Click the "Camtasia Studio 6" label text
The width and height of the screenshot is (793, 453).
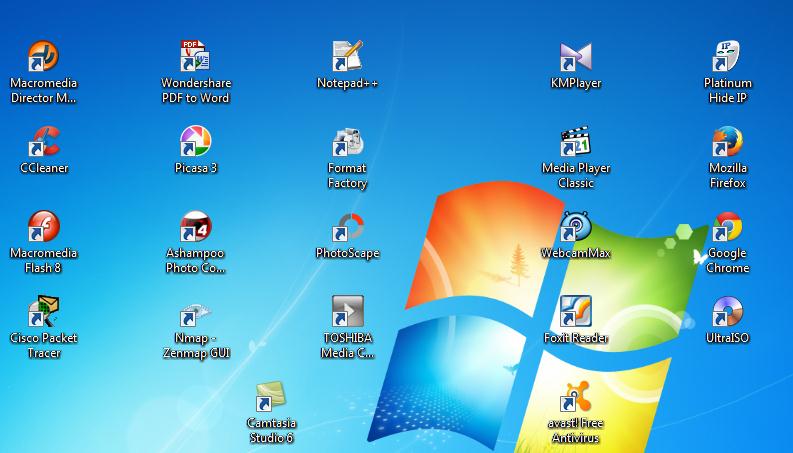(x=271, y=430)
